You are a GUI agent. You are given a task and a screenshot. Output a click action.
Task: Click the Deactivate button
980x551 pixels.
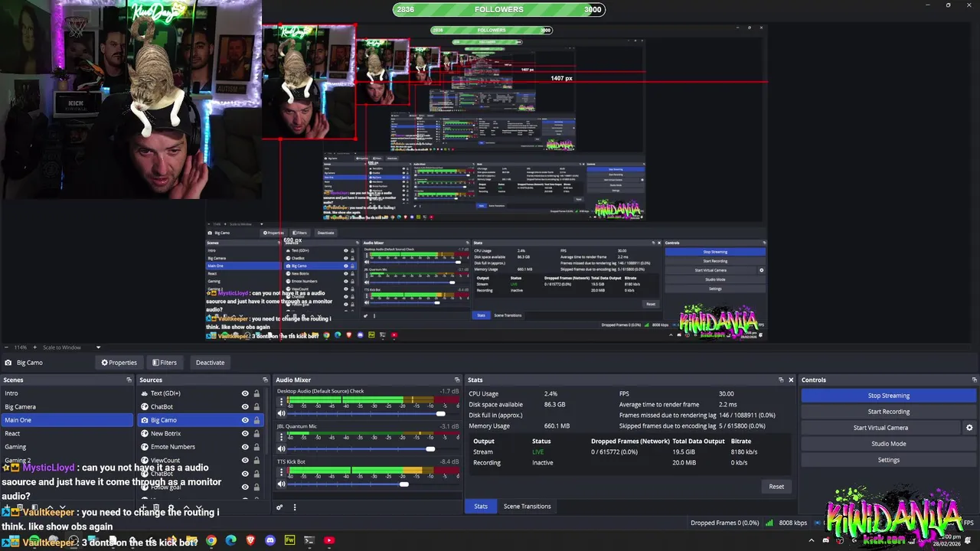[210, 363]
